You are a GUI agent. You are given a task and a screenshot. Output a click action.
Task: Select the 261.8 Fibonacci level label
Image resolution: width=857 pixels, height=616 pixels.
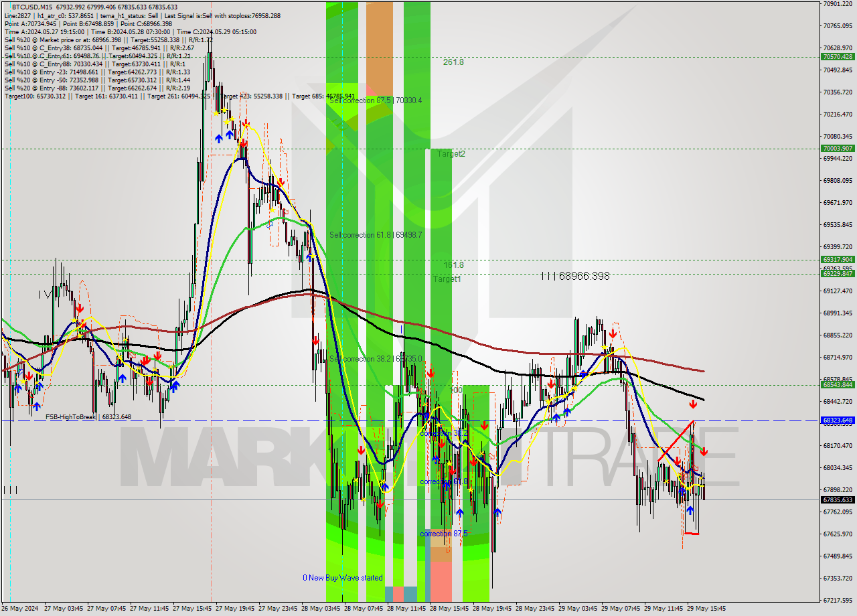click(x=453, y=62)
